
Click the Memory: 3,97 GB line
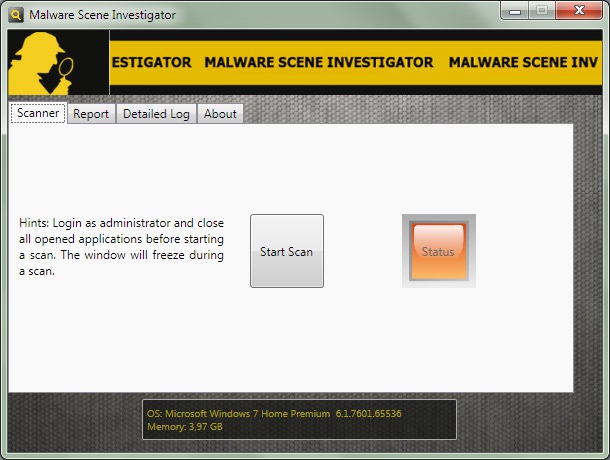pyautogui.click(x=185, y=427)
